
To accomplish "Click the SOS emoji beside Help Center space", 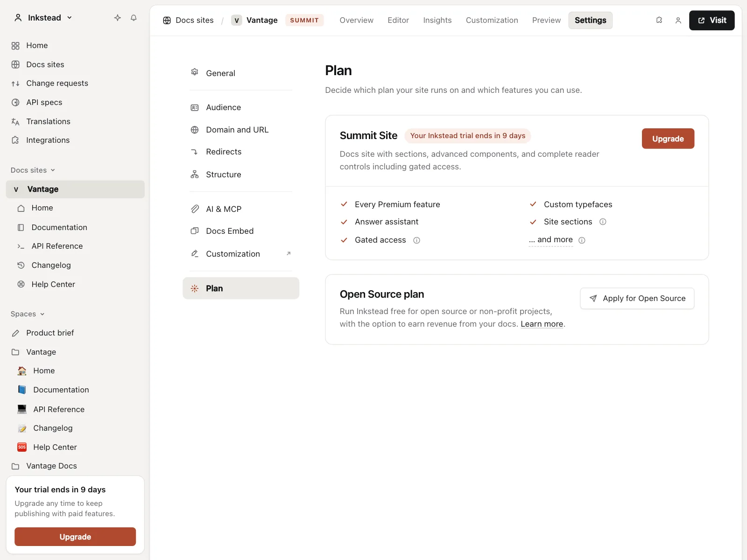I will [x=22, y=447].
